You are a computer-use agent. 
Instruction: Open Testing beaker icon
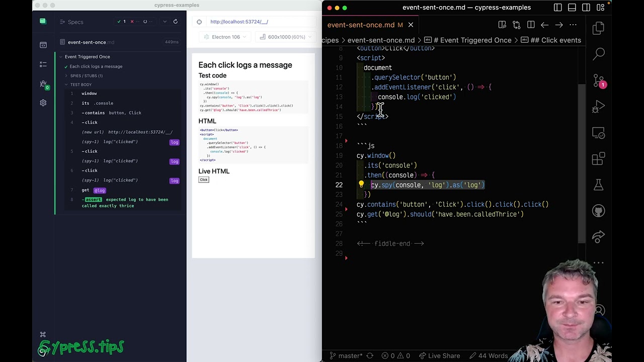click(598, 186)
